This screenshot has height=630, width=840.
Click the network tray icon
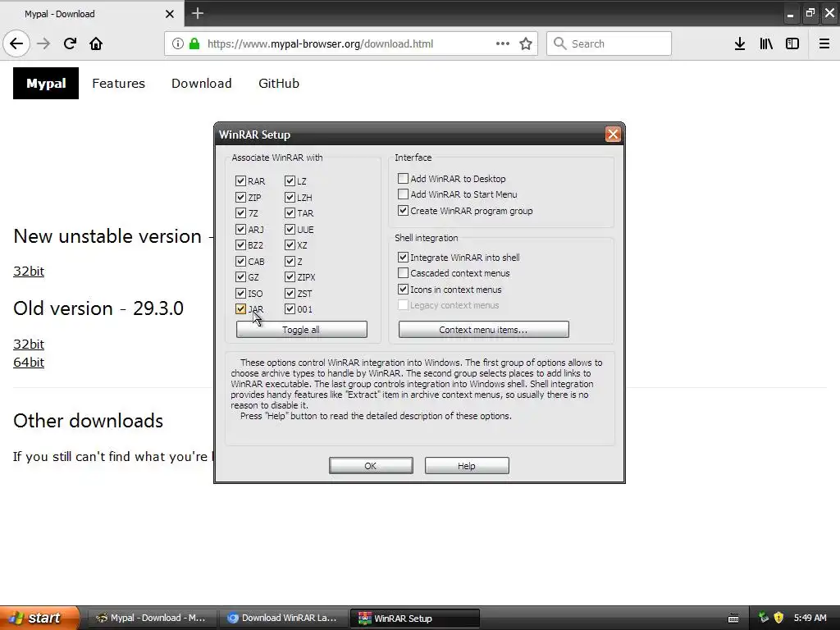(764, 618)
